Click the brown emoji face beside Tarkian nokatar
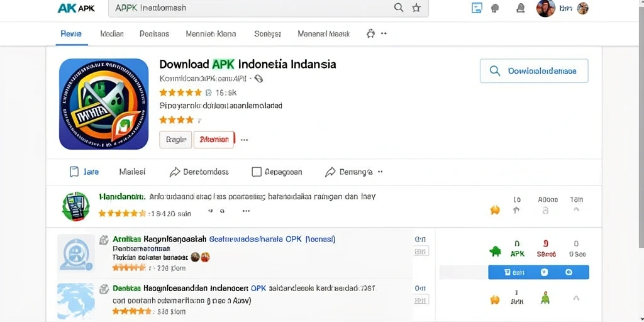 [x=195, y=257]
